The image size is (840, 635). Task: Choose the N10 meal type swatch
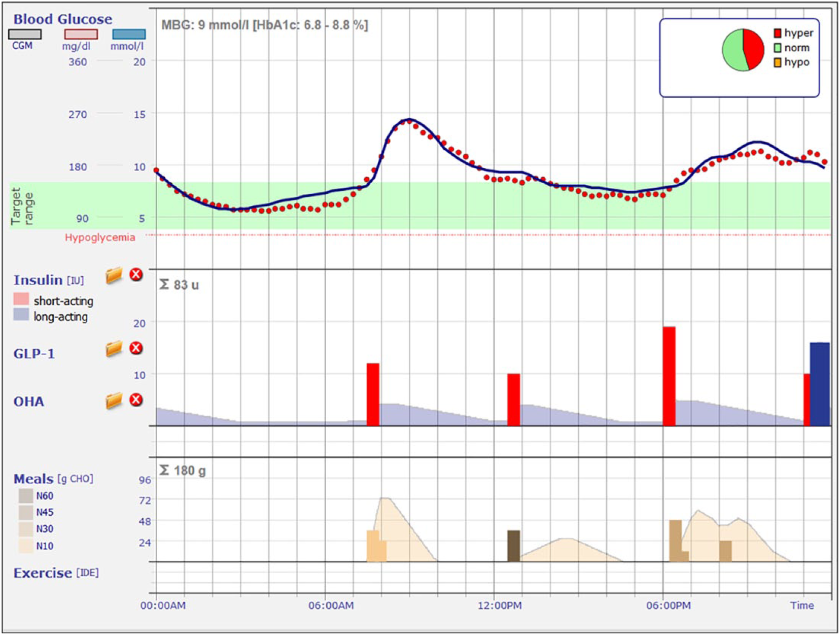[26, 546]
